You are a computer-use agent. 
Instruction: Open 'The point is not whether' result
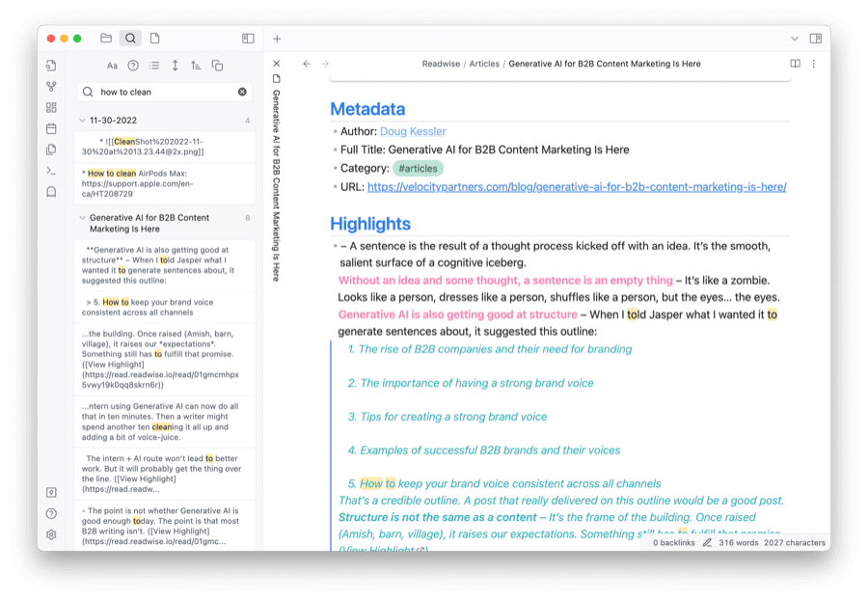pos(164,526)
